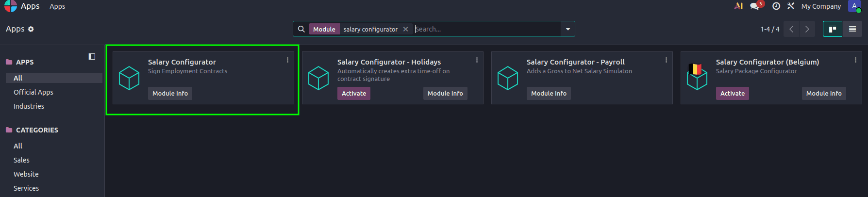Click 'Salary Package Configurator' description
The image size is (868, 197).
pyautogui.click(x=756, y=71)
